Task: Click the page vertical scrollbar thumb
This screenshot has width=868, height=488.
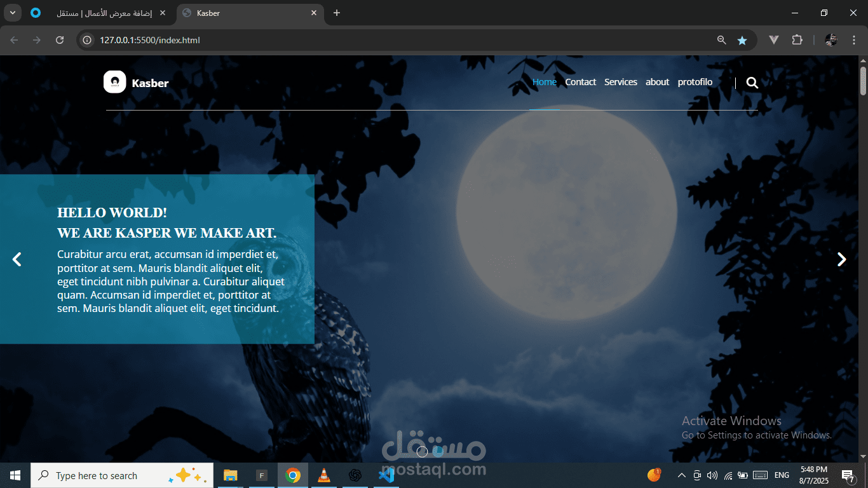Action: coord(863,81)
